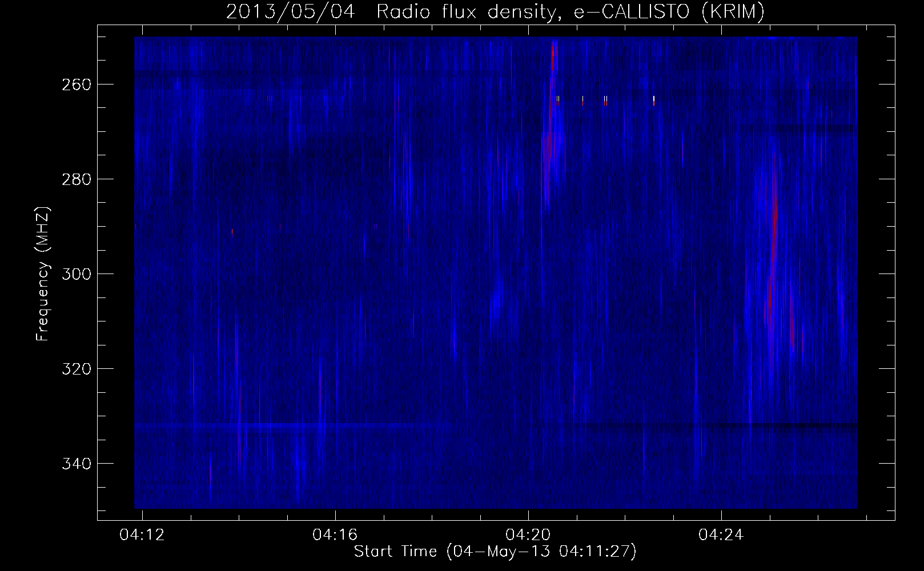The width and height of the screenshot is (924, 571).
Task: Click the 'Frequency (MHZ)' axis label
Action: point(43,274)
